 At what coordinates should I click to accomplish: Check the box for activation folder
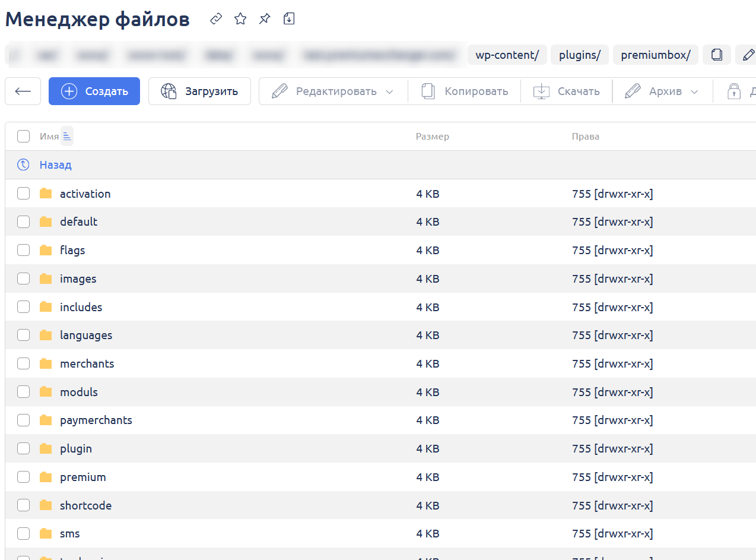coord(23,194)
